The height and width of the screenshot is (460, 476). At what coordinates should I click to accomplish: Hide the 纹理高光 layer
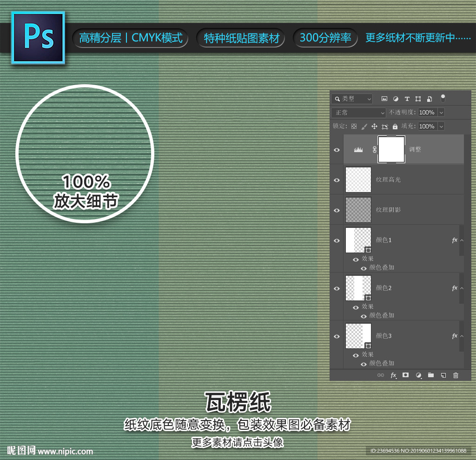337,180
